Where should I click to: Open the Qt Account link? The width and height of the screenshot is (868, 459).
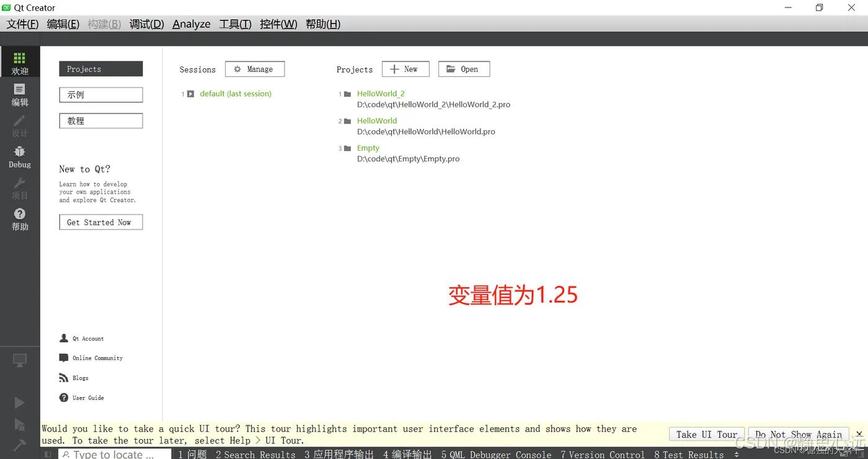(88, 339)
